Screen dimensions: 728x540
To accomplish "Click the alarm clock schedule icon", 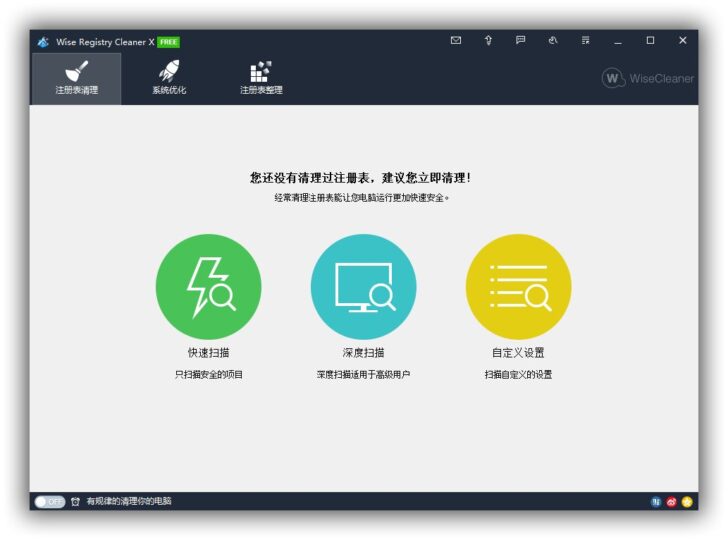I will point(75,501).
